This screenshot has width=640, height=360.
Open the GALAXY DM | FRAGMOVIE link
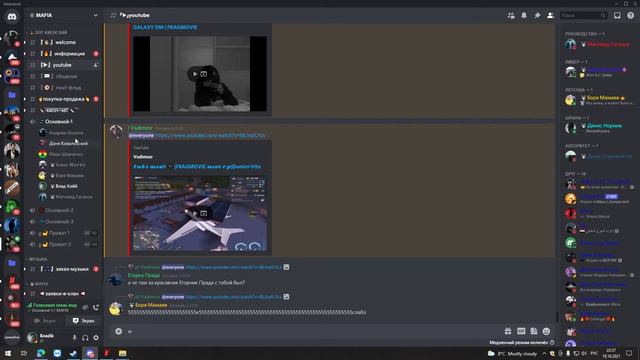tap(165, 27)
